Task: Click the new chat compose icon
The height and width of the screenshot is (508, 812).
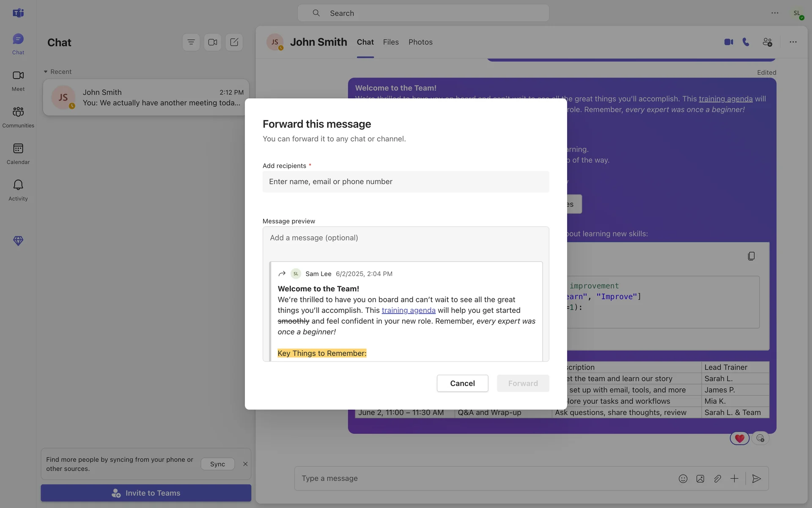Action: tap(234, 42)
